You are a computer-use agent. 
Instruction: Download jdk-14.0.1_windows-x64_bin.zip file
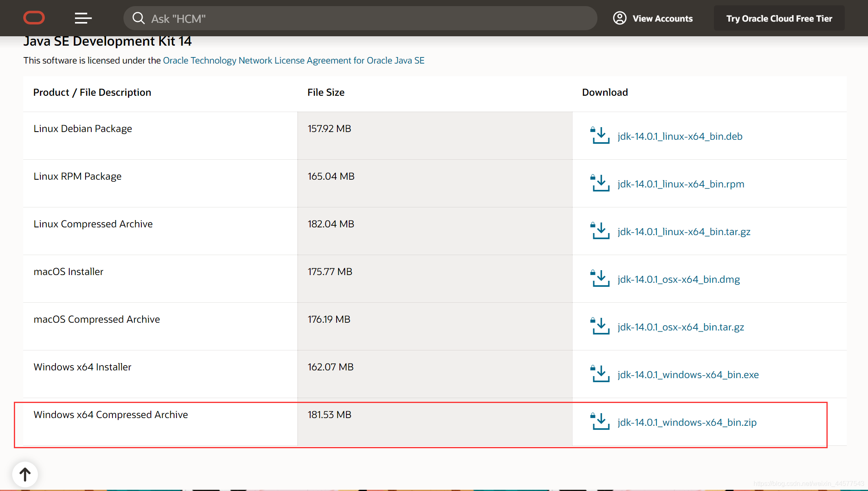(x=687, y=422)
